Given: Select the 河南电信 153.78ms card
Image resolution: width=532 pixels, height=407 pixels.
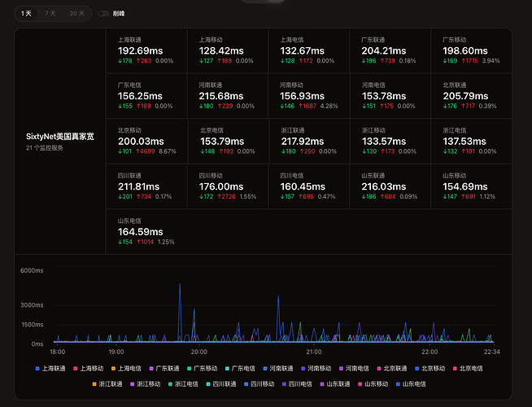Looking at the screenshot, I should click(390, 96).
